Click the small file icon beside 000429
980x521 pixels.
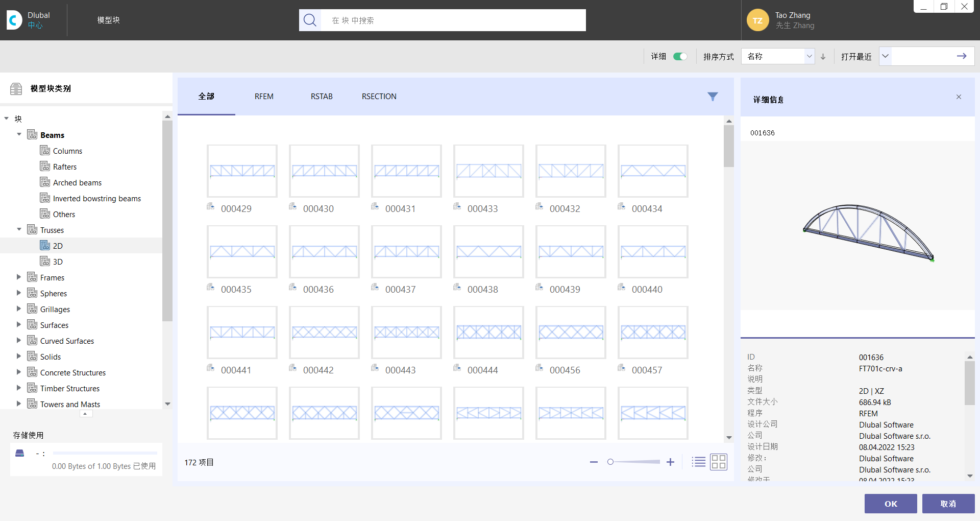click(x=210, y=206)
